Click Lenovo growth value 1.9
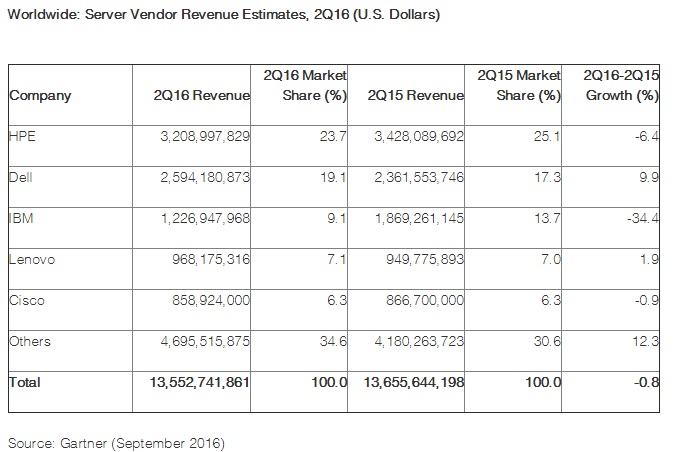The width and height of the screenshot is (686, 452). click(649, 259)
